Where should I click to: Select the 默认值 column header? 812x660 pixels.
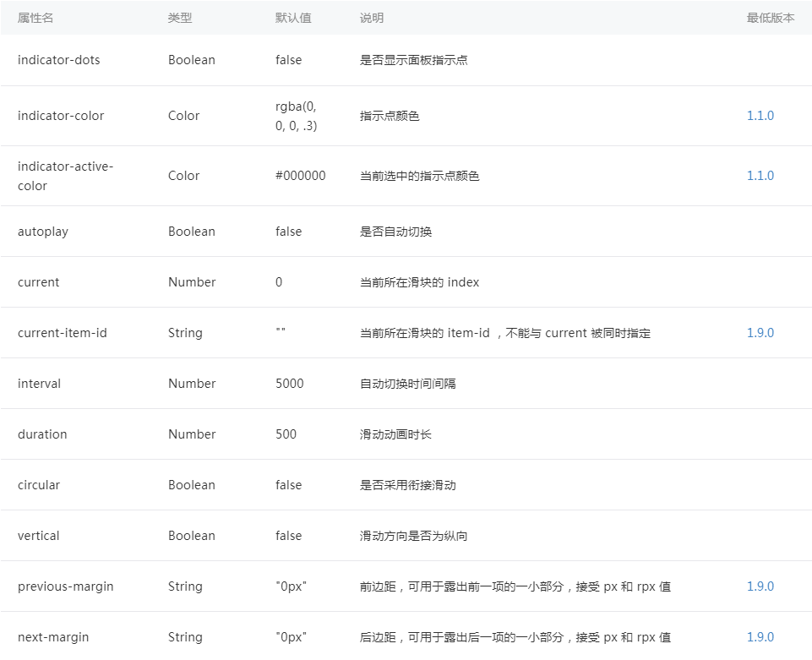(293, 18)
